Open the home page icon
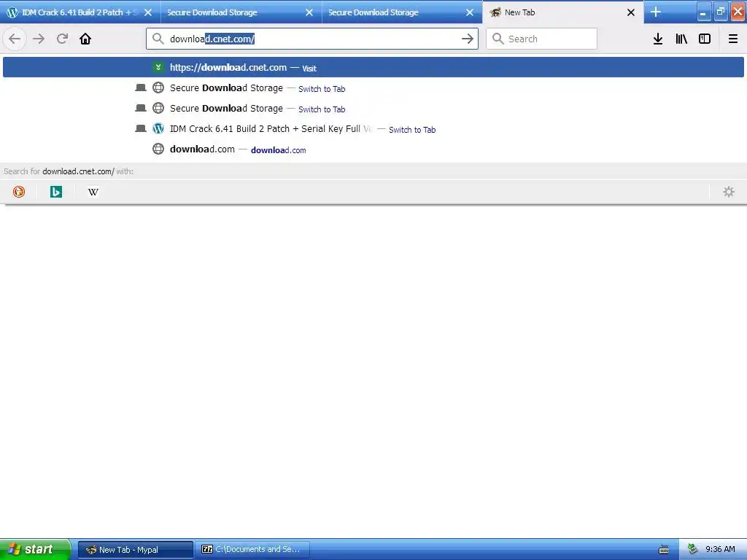747x560 pixels. 85,39
